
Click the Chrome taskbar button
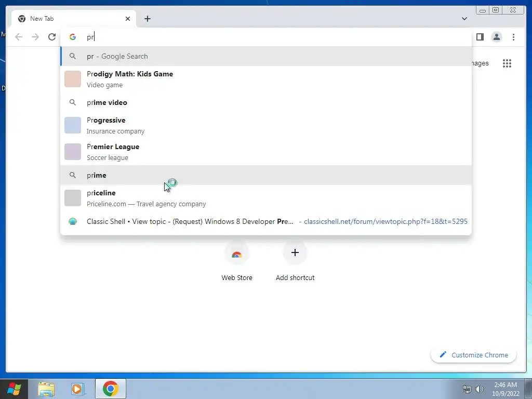point(111,389)
